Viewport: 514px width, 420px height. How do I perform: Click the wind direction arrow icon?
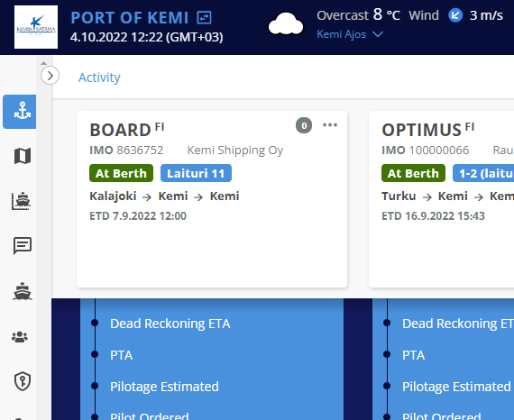(x=455, y=15)
